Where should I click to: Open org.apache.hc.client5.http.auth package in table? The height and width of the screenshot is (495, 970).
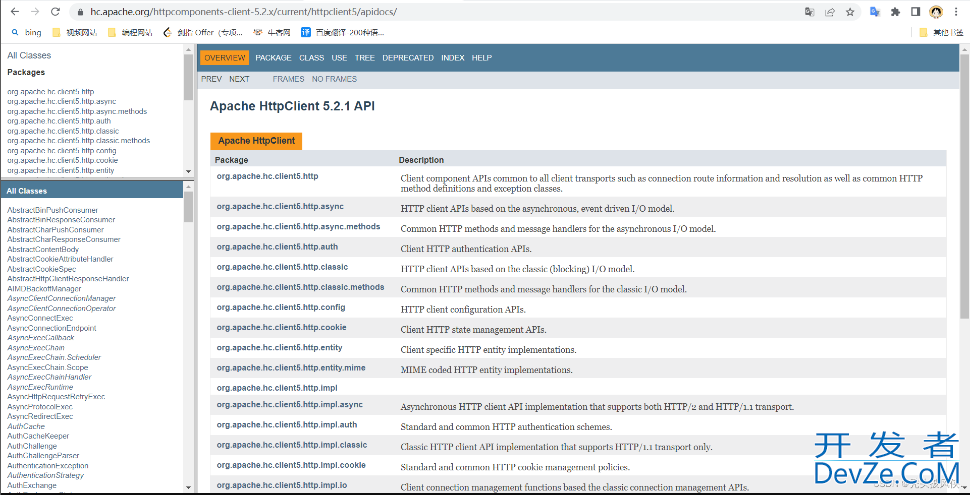coord(277,247)
